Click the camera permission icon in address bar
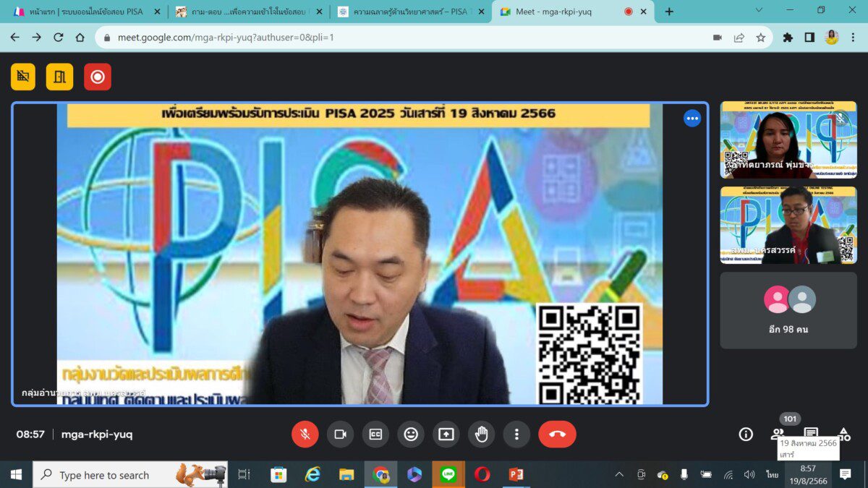The image size is (868, 488). point(718,38)
